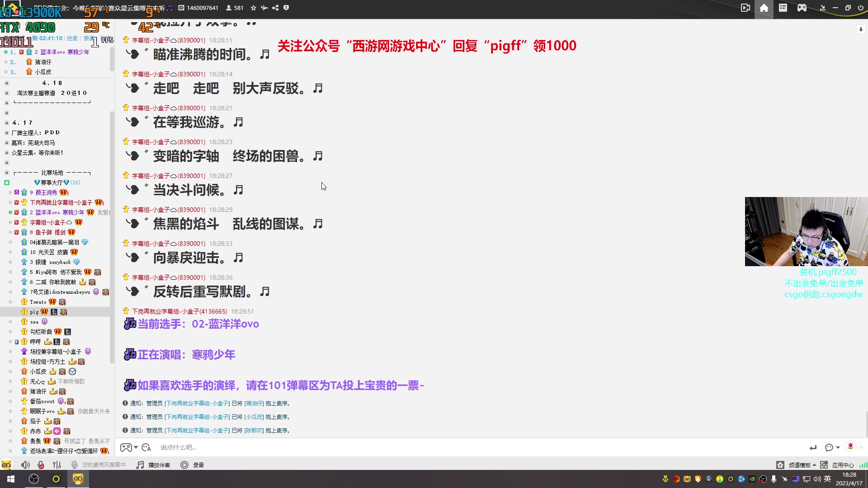
Task: Favorite the channel with the star icon
Action: point(254,8)
